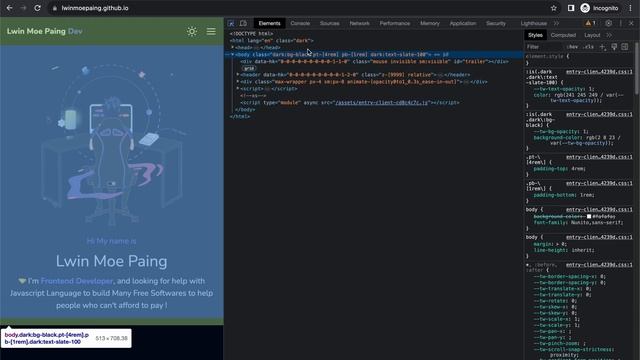Close the DevTools panel

(x=631, y=23)
